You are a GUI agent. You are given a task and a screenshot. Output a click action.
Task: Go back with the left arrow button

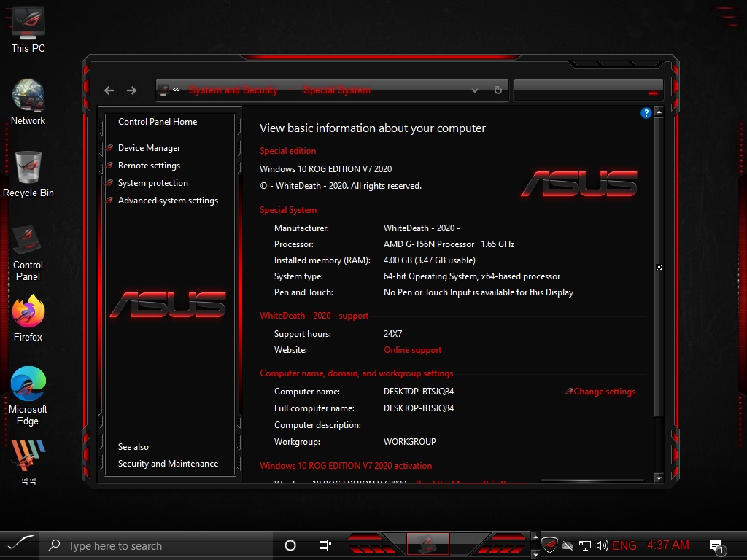point(109,90)
